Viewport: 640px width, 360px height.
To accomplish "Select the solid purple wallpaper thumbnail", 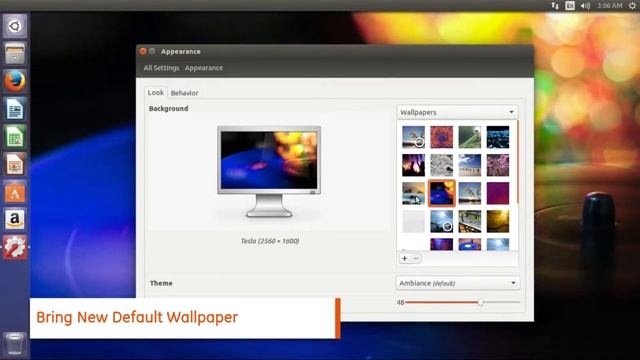I will click(498, 193).
